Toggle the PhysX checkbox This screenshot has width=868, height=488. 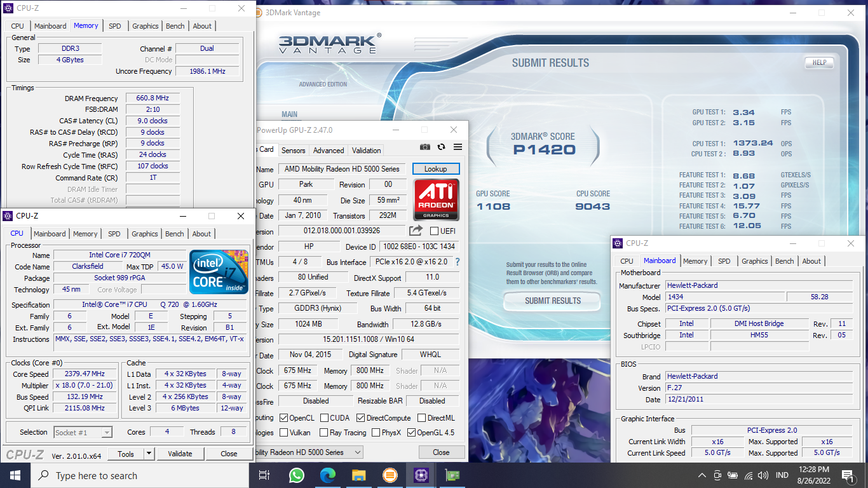coord(375,432)
